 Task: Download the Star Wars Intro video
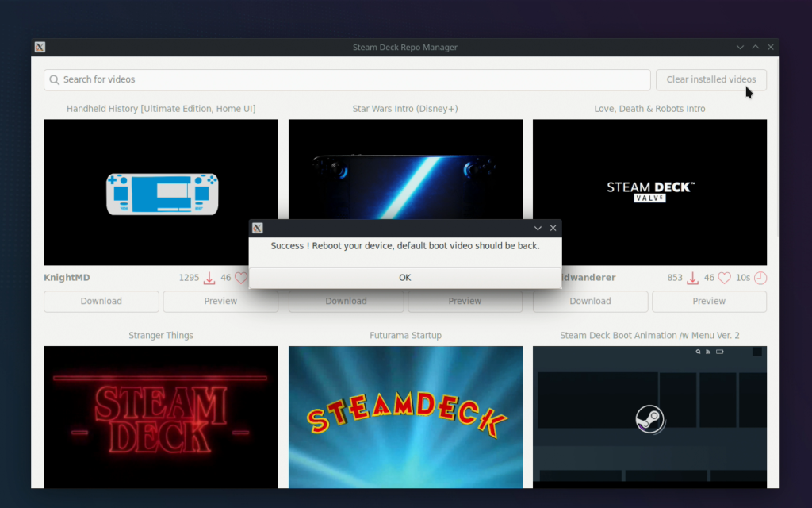[346, 301]
